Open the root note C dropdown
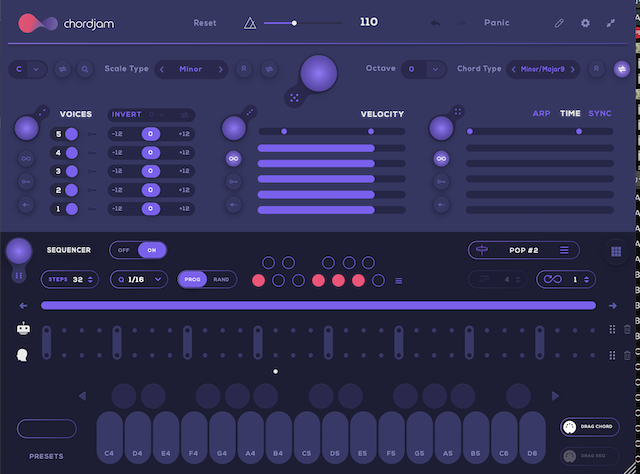Viewport: 640px width, 474px height. click(x=28, y=69)
